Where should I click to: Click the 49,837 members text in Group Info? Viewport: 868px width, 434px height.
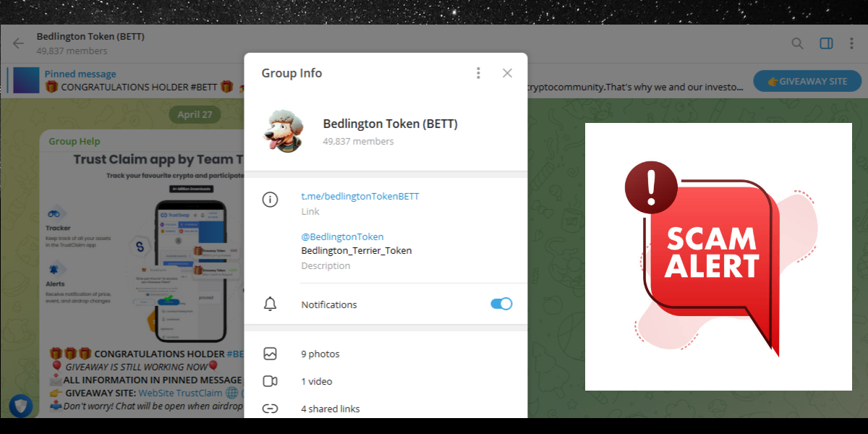[x=358, y=141]
